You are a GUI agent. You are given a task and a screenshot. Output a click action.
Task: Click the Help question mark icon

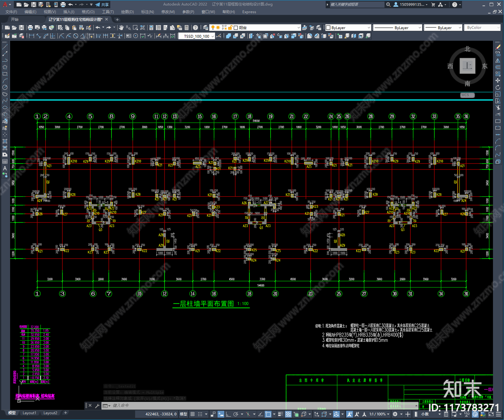[455, 4]
